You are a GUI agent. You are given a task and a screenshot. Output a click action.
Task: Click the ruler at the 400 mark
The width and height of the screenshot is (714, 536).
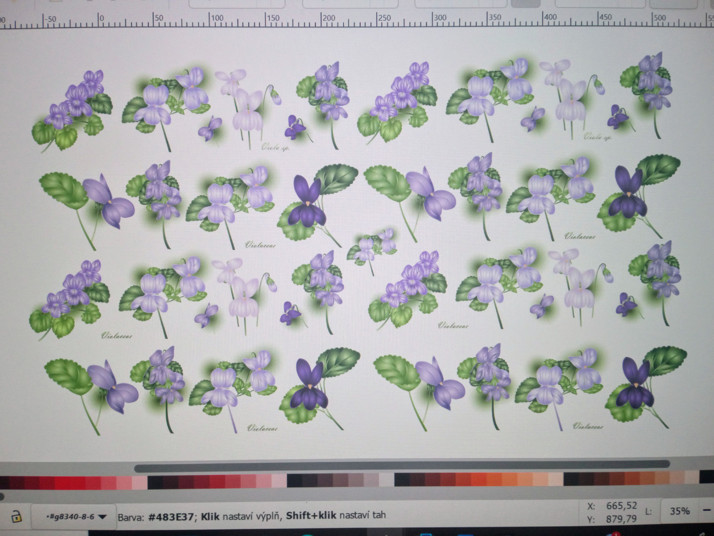548,18
